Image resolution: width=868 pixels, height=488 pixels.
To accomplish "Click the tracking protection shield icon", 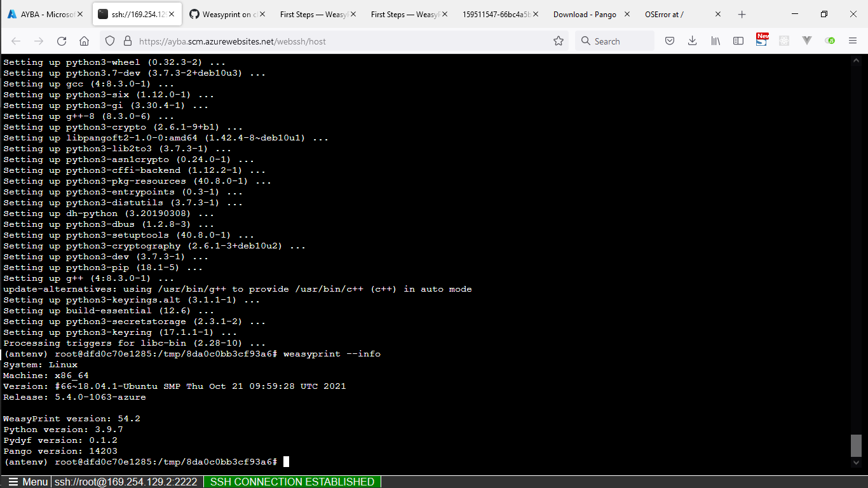I will [x=110, y=41].
